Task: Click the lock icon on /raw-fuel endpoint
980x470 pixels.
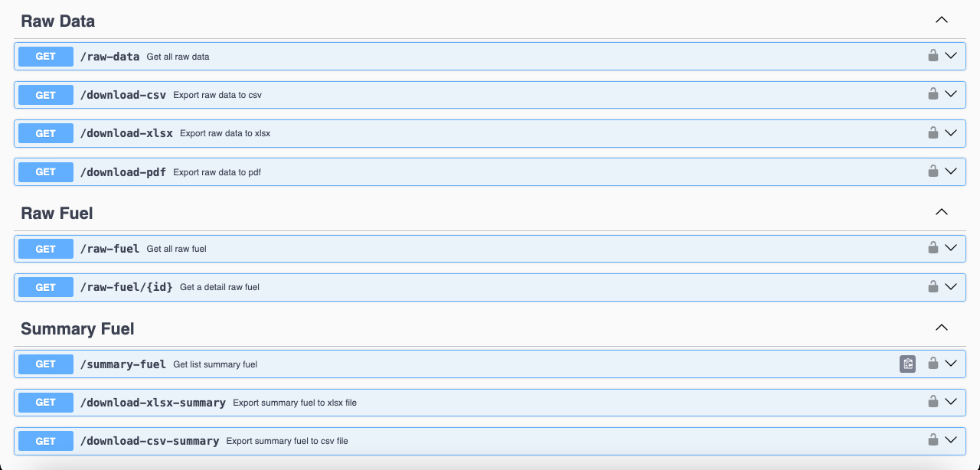Action: [933, 247]
